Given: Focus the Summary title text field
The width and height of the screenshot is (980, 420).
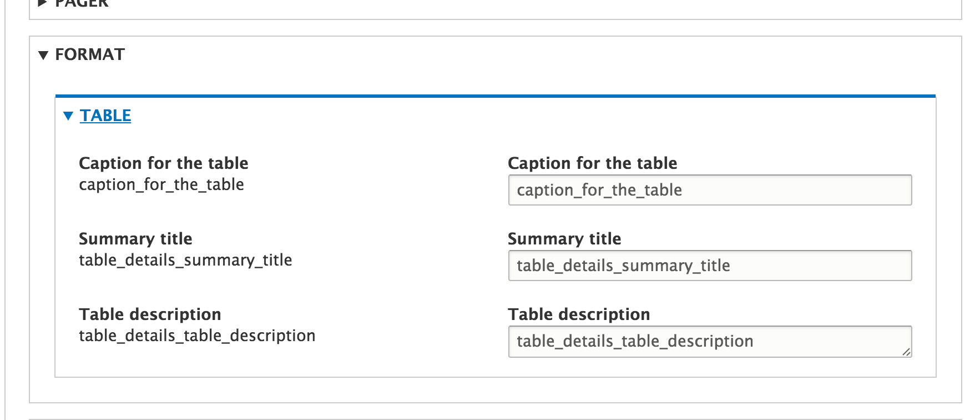Looking at the screenshot, I should [x=710, y=266].
